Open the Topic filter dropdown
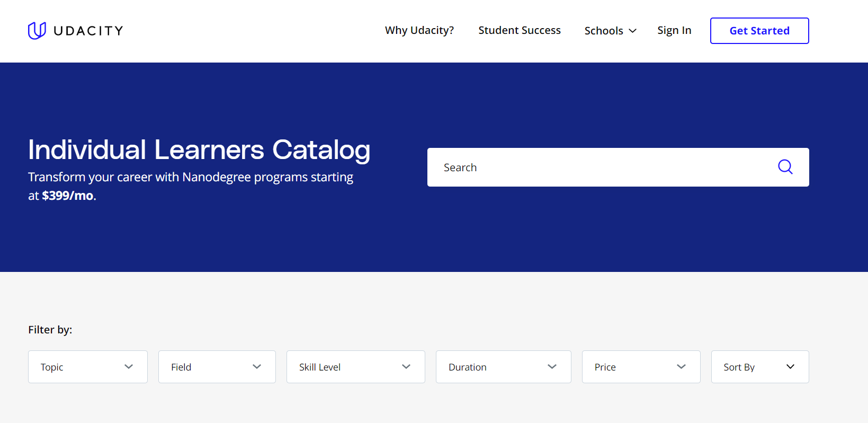This screenshot has height=423, width=868. [88, 367]
